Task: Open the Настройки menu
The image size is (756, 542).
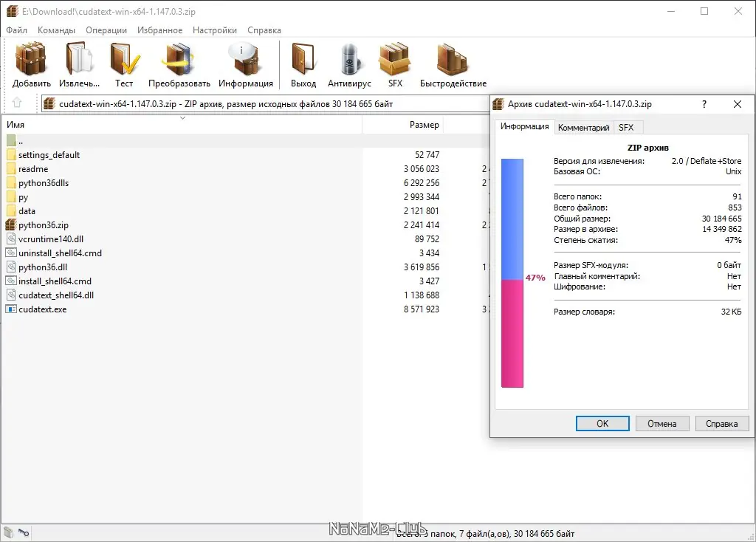Action: tap(215, 30)
